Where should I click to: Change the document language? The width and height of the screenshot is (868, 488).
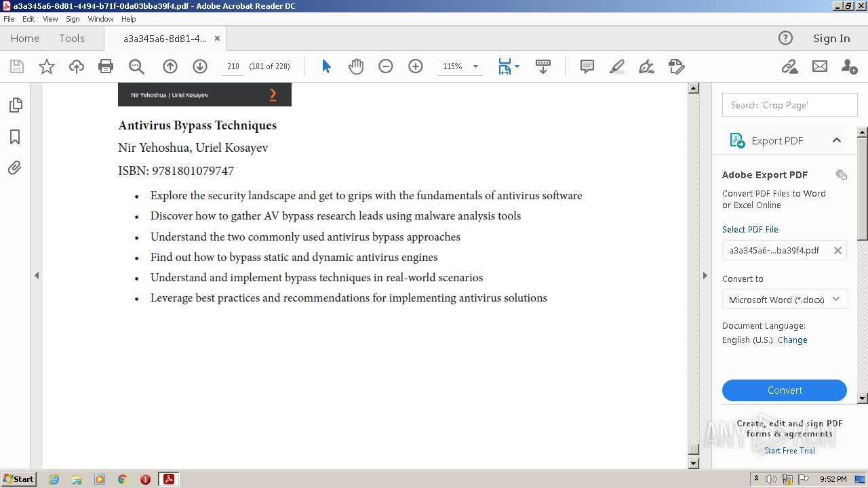[792, 340]
